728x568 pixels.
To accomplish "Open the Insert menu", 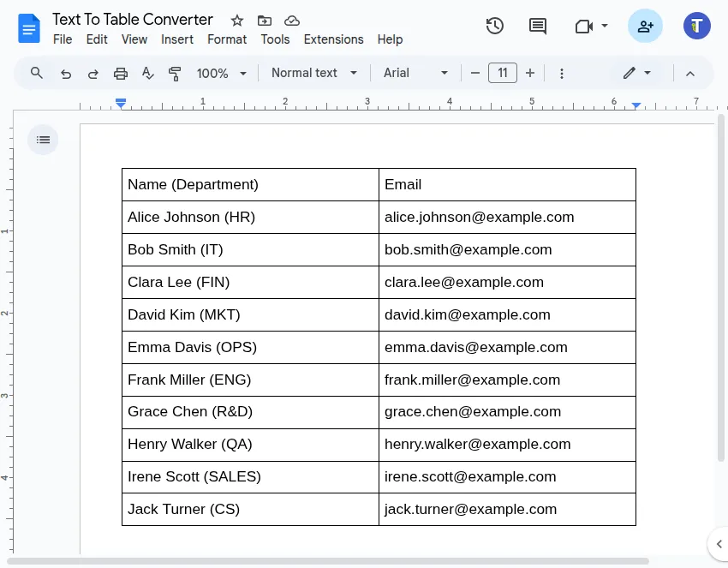I will point(177,39).
